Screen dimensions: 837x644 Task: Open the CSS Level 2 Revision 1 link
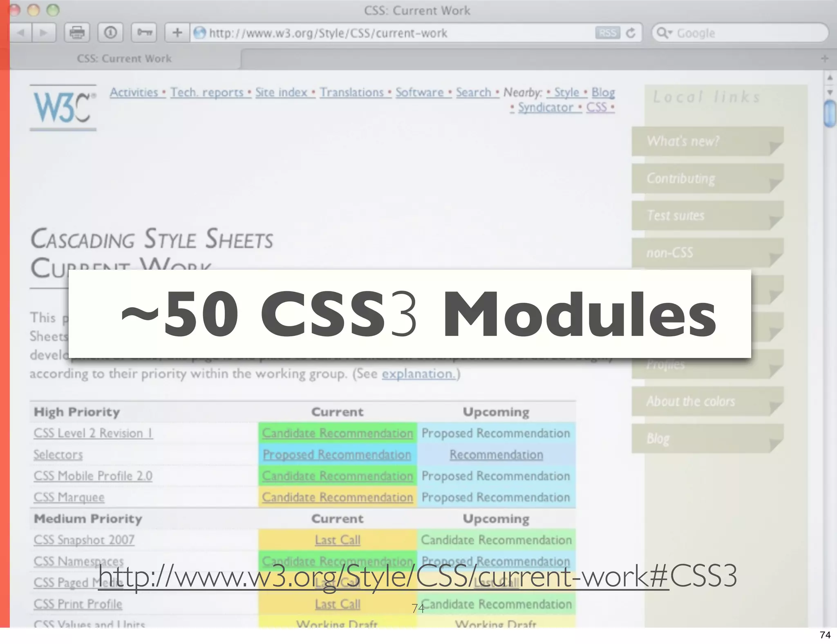[93, 433]
